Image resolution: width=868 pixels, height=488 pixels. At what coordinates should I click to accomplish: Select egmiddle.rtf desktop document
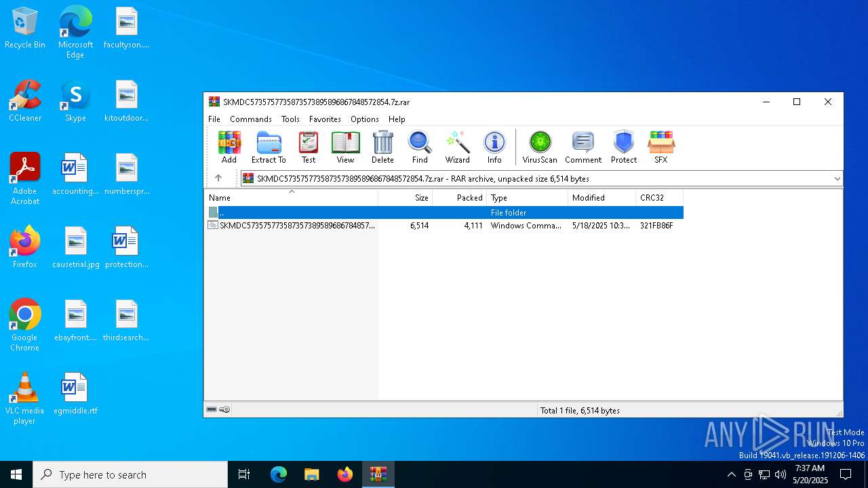(x=75, y=394)
